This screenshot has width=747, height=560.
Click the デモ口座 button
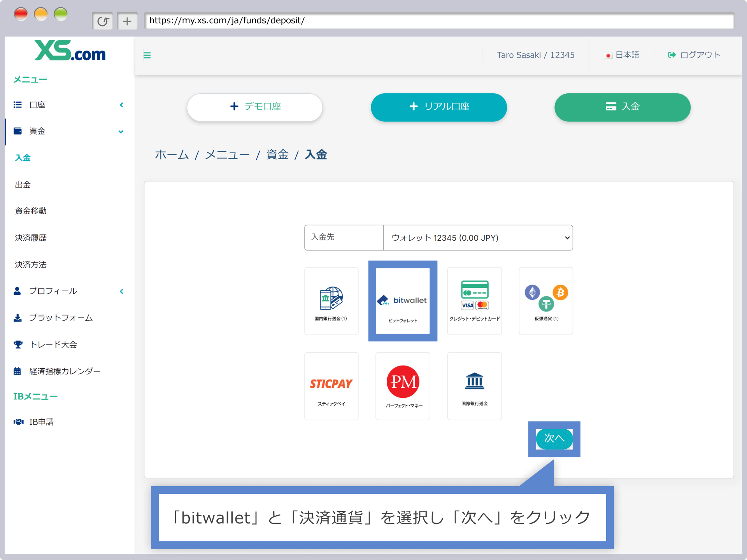click(255, 107)
